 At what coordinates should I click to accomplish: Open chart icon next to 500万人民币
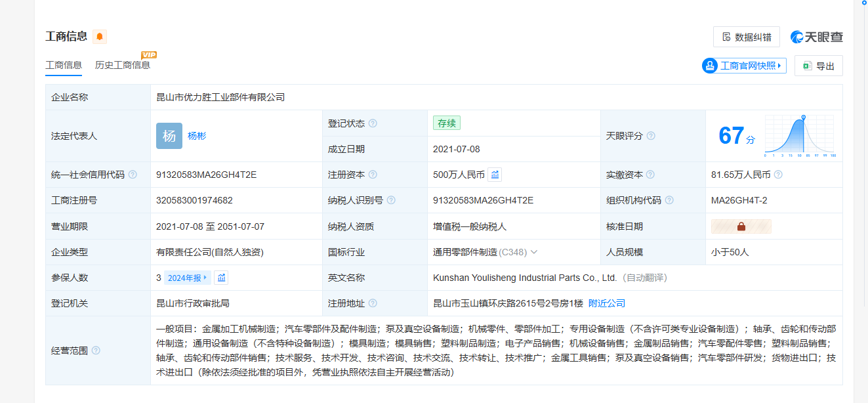pos(495,175)
